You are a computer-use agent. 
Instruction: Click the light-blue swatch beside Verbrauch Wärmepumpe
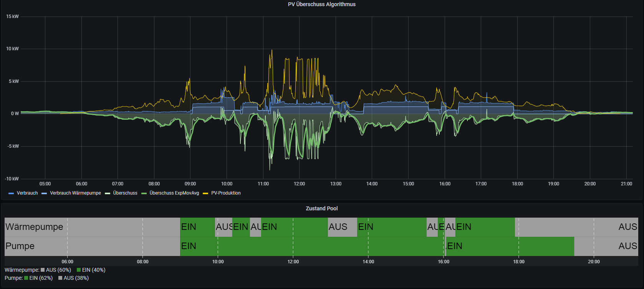44,193
